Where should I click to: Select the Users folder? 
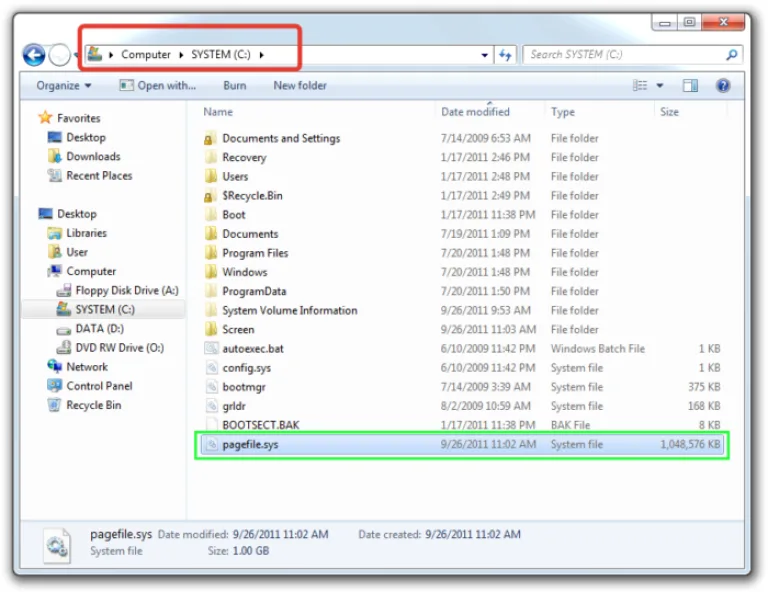[235, 177]
